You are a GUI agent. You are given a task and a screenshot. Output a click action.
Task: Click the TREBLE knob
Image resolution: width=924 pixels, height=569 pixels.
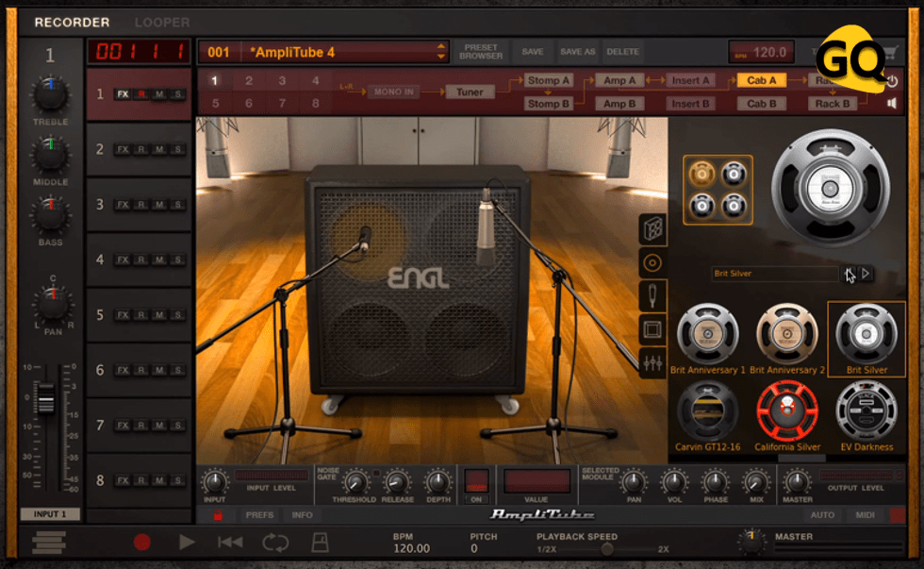pyautogui.click(x=51, y=94)
